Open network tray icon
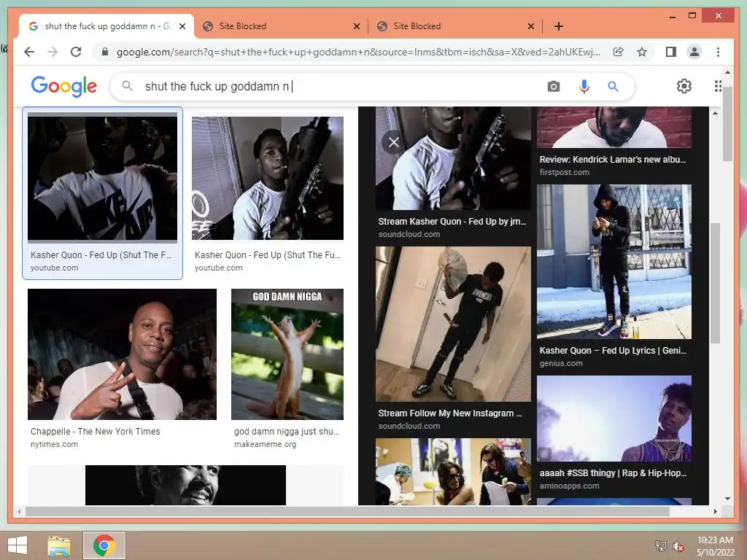Screen dimensions: 747x560 coord(660,546)
